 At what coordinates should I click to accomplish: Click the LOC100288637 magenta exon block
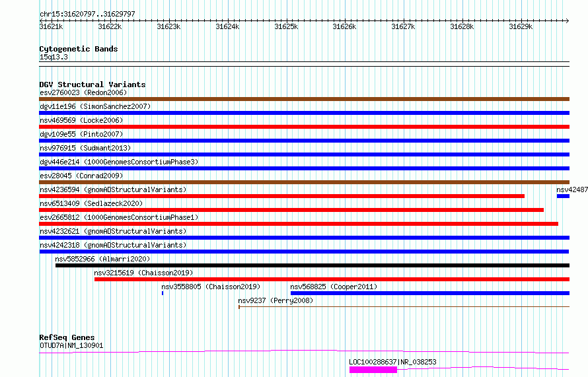tap(373, 370)
